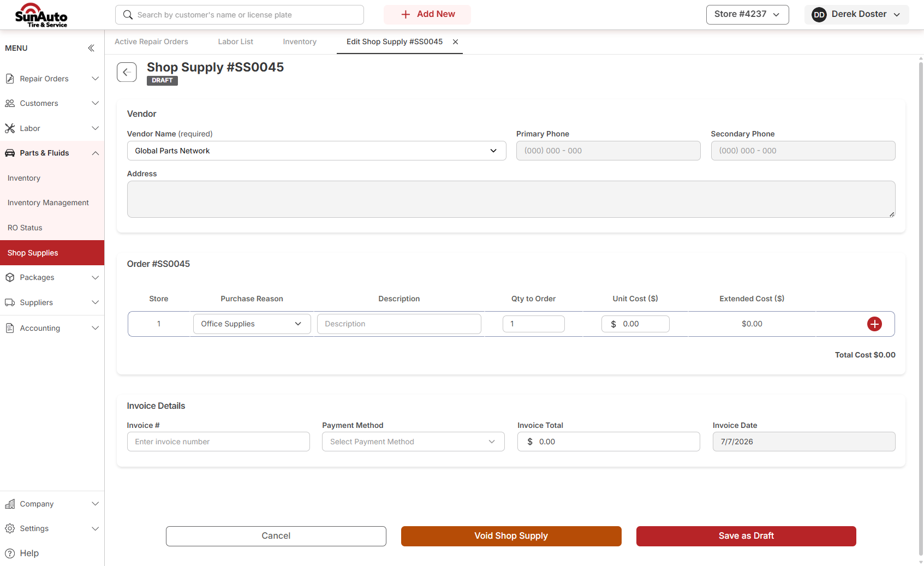Viewport: 924px width, 566px height.
Task: Click the page vertical scrollbar
Action: pos(921,308)
